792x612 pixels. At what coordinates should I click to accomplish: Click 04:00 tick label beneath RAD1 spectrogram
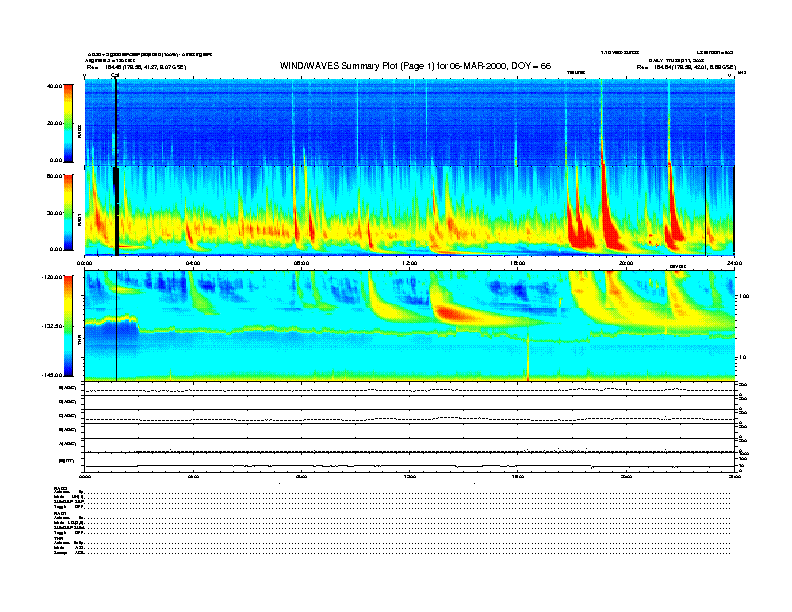point(193,263)
